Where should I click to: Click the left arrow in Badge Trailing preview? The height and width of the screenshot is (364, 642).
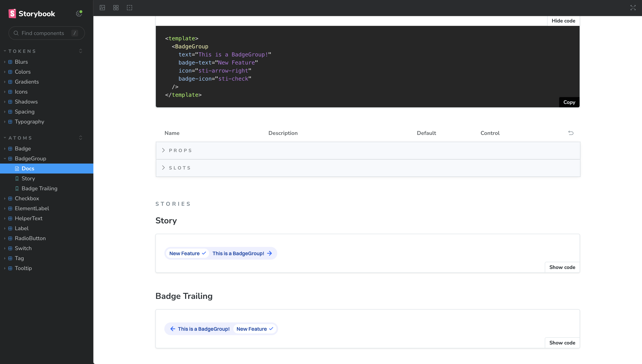[x=173, y=329]
